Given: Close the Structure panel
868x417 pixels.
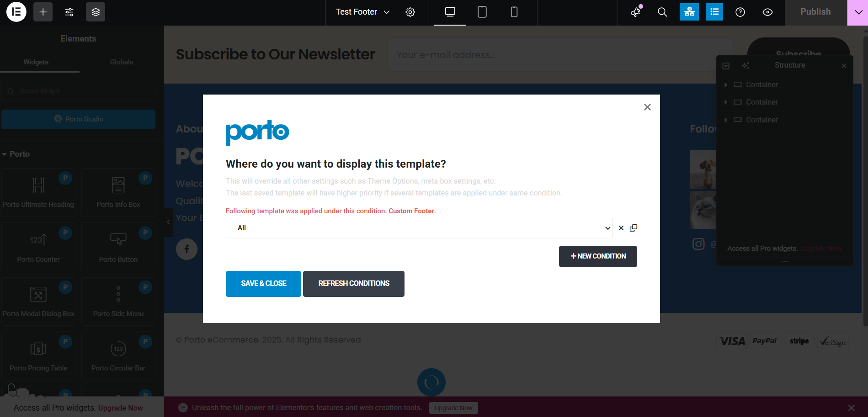Looking at the screenshot, I should click(844, 66).
